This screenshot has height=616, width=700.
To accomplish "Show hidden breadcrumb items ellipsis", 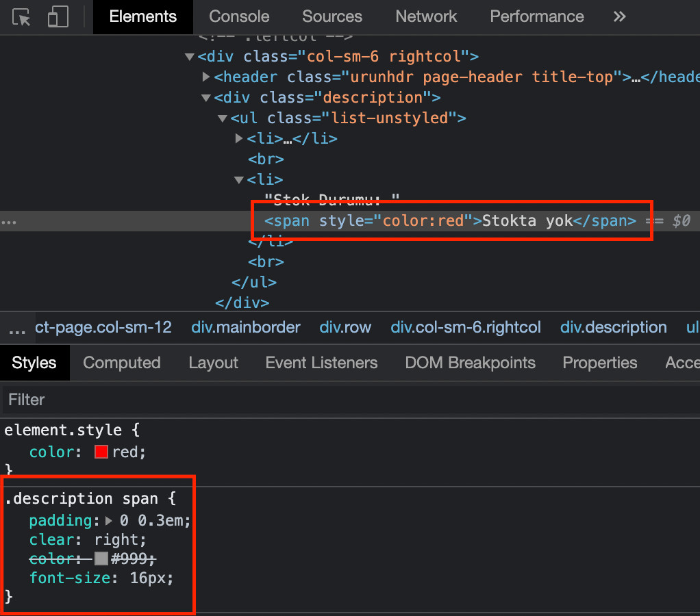I will coord(17,331).
